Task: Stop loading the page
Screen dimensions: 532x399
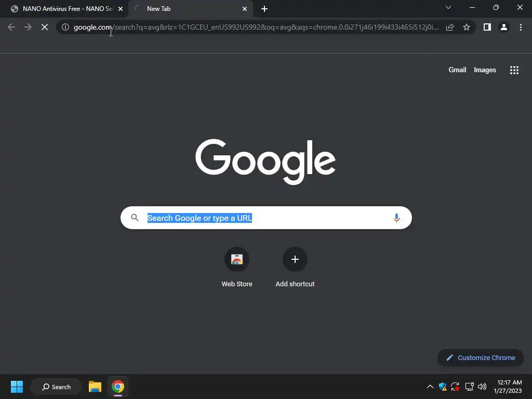Action: tap(45, 27)
